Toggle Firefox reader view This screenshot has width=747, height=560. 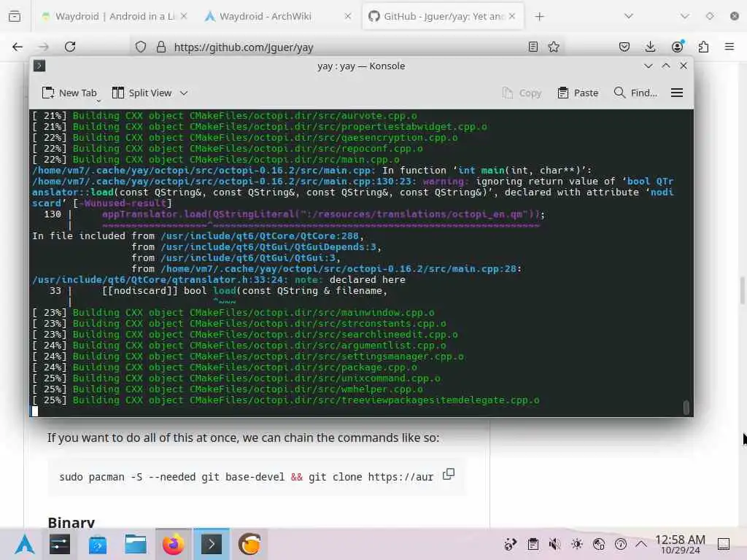(x=533, y=47)
